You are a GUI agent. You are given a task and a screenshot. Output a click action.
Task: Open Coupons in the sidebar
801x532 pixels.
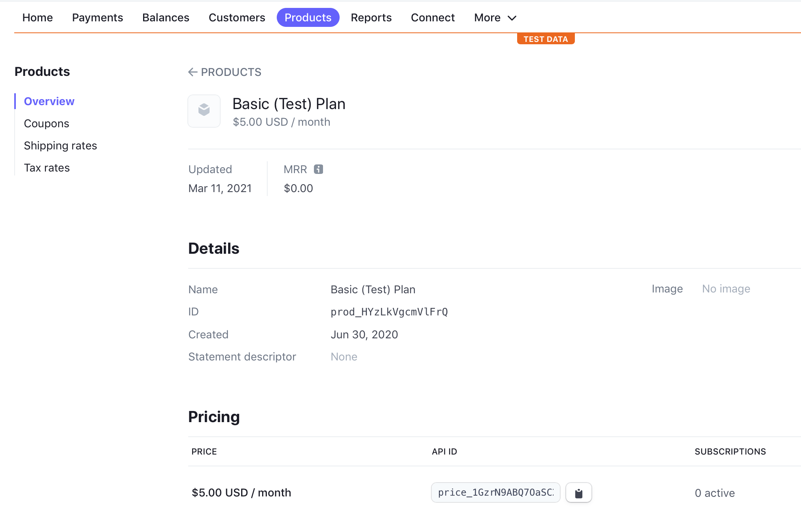point(46,123)
